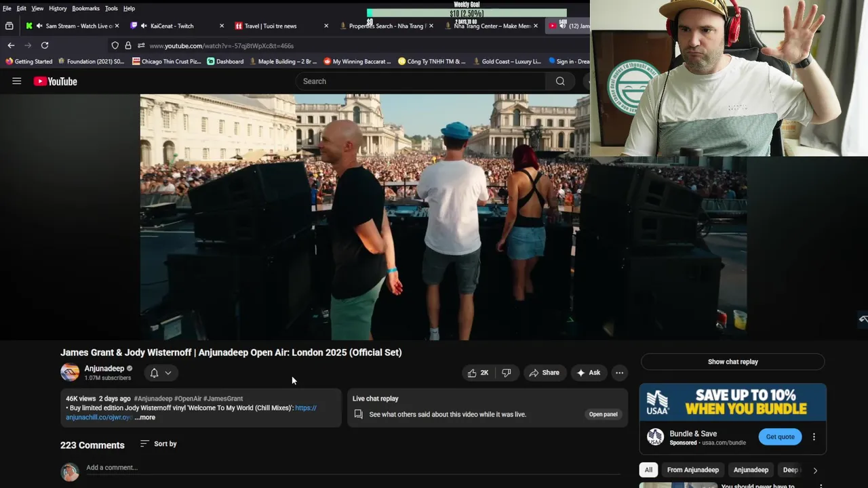Show more filter chips with right arrow
Viewport: 868px width, 488px height.
(815, 470)
